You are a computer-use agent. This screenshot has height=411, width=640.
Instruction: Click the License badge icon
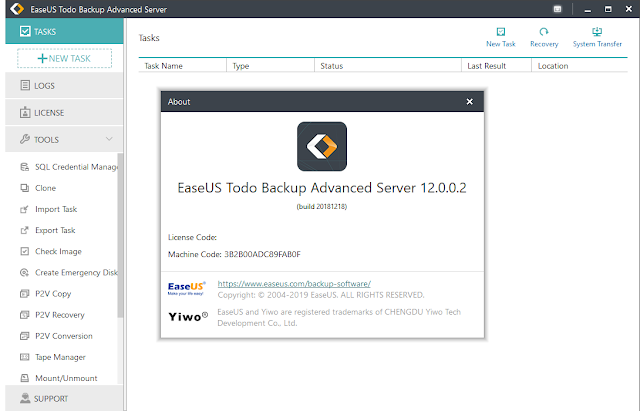[25, 112]
